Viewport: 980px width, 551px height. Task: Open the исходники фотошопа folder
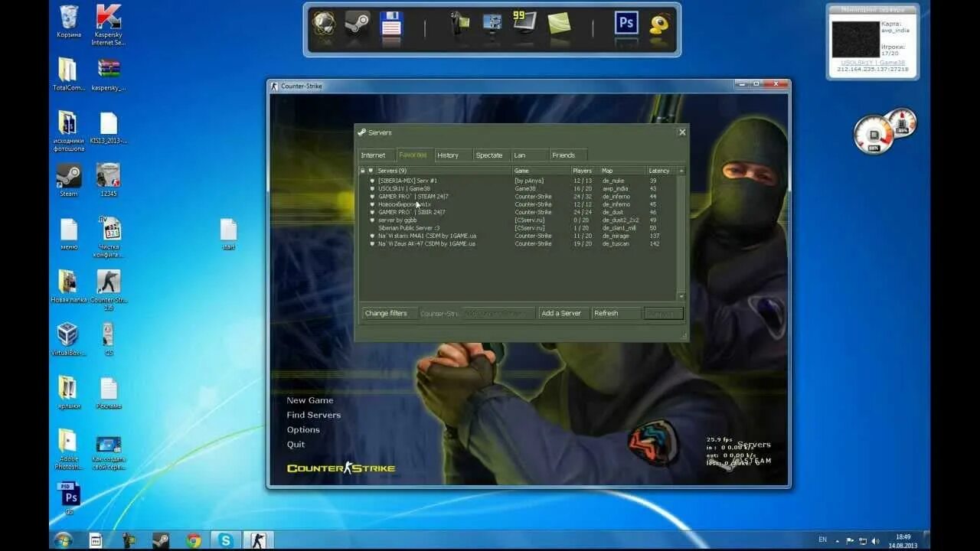coord(68,131)
